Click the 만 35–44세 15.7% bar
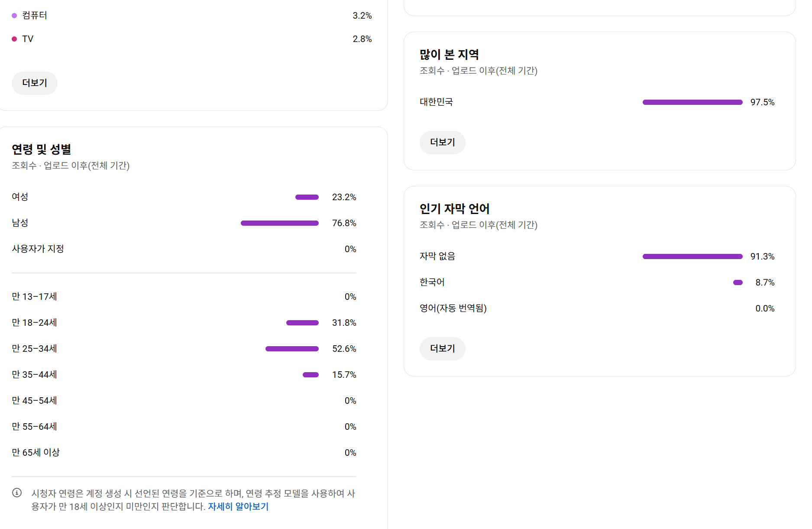 (x=311, y=375)
